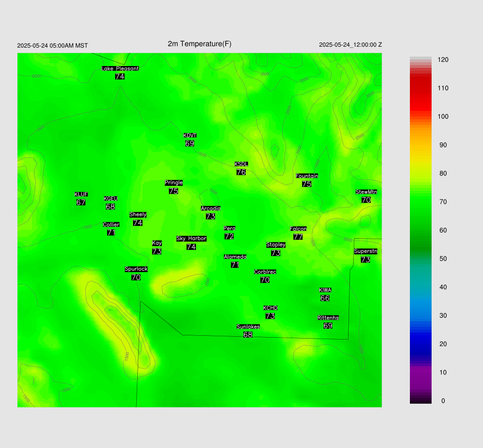Screen dimensions: 483x448
Task: Select the Spurlock station label
Action: 136,269
